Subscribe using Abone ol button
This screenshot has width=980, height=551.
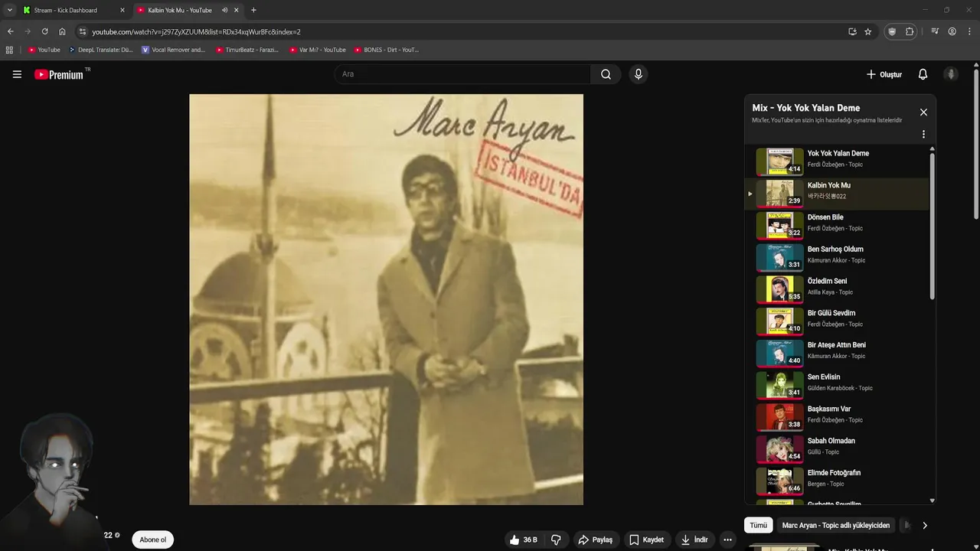click(x=152, y=540)
